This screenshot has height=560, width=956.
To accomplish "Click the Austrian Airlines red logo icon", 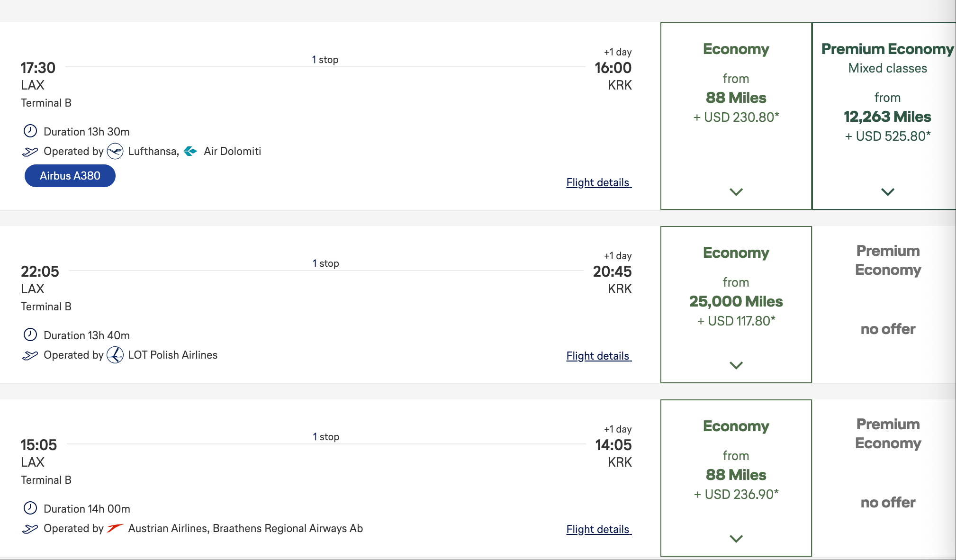I will [115, 528].
